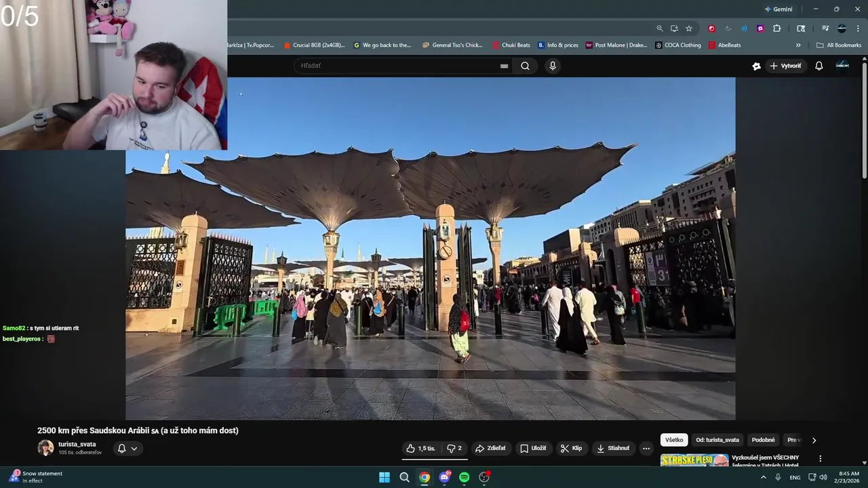The image size is (868, 488).
Task: Open the All Bookmarks folder
Action: [839, 45]
